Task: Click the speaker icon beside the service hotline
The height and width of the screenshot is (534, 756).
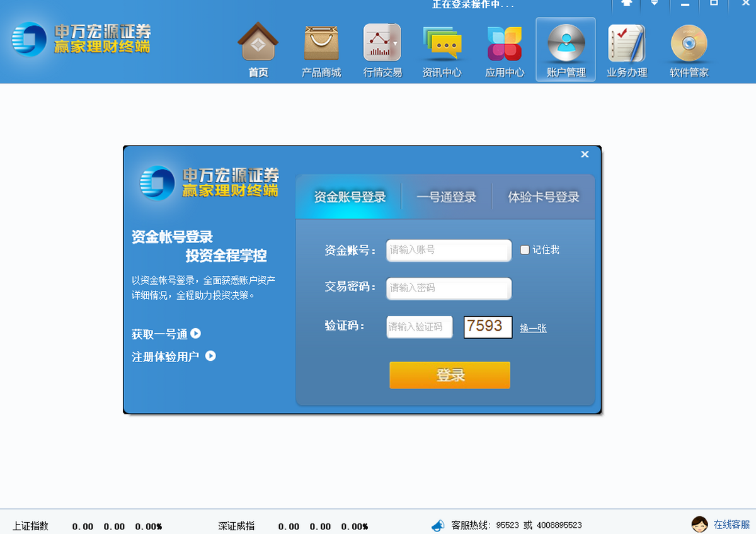Action: pos(438,525)
